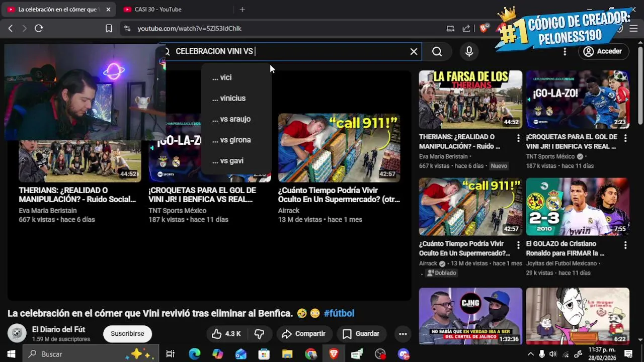The width and height of the screenshot is (644, 362).
Task: Click the taskbar Buscar search box
Action: [91, 354]
